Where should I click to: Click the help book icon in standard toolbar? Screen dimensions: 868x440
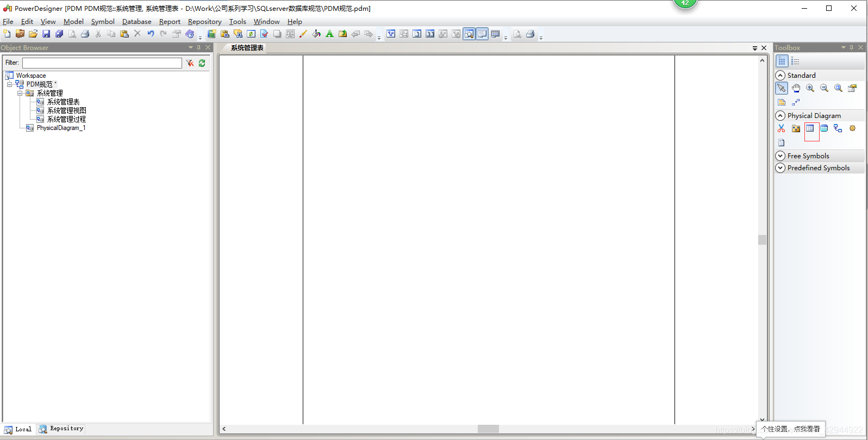pos(190,34)
